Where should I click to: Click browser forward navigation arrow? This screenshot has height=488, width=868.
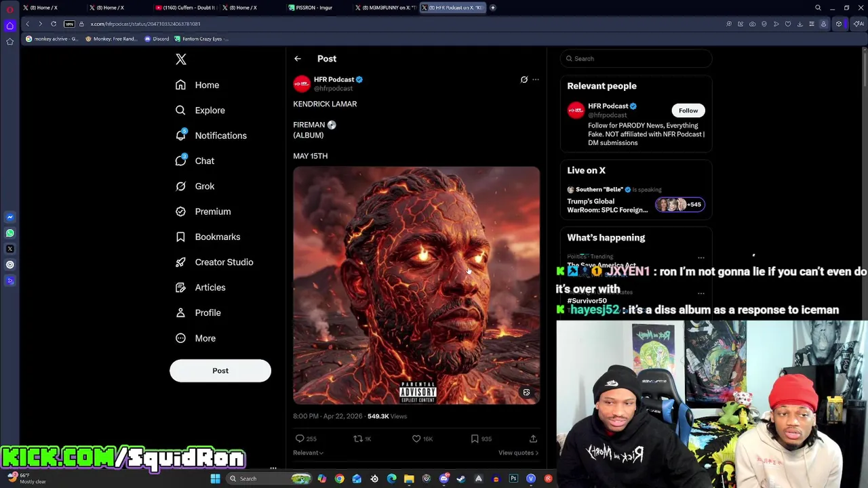(x=40, y=24)
